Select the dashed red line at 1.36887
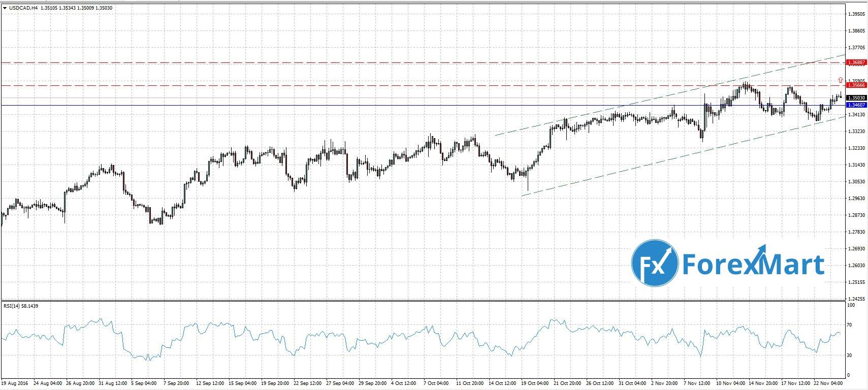 [x=423, y=62]
